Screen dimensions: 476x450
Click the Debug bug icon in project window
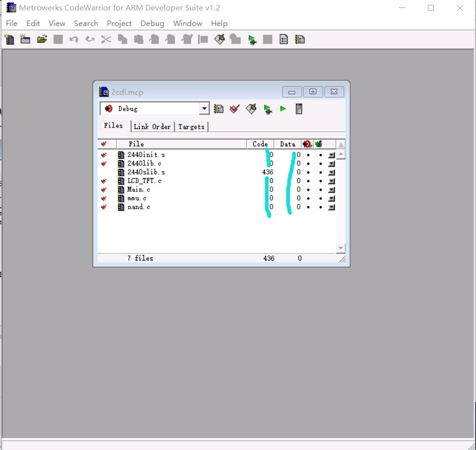[267, 109]
